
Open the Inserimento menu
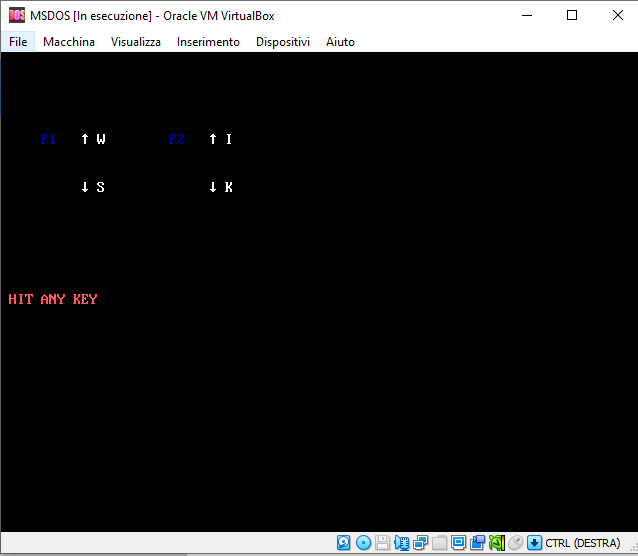coord(208,42)
